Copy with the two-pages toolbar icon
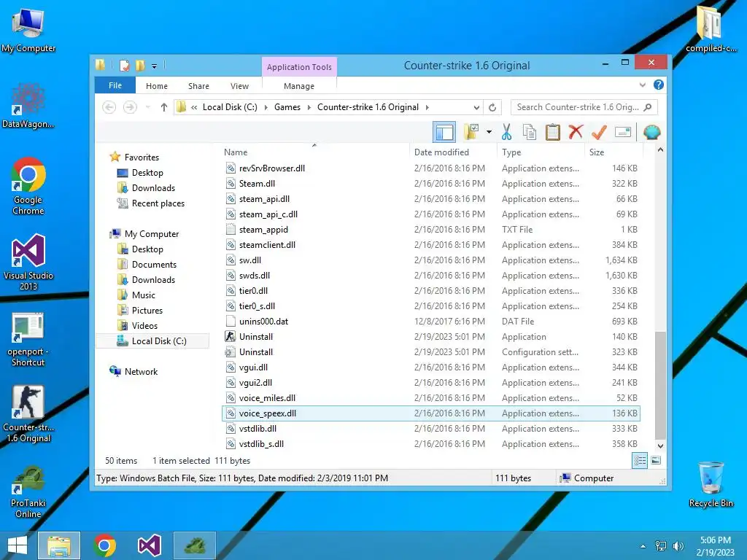 coord(530,132)
